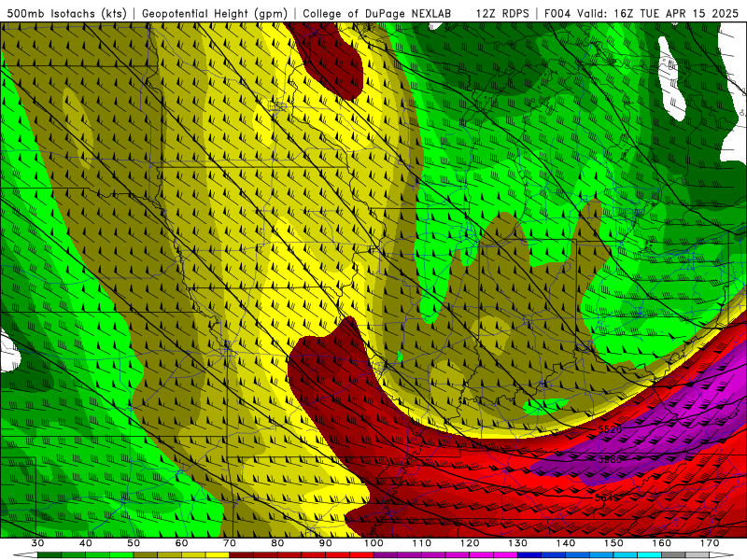Click the 150 value on color scale
This screenshot has height=560, width=747.
pyautogui.click(x=613, y=543)
